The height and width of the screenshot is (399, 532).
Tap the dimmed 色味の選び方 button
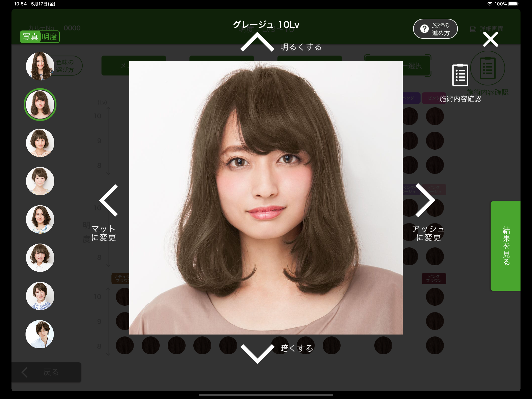tap(65, 66)
